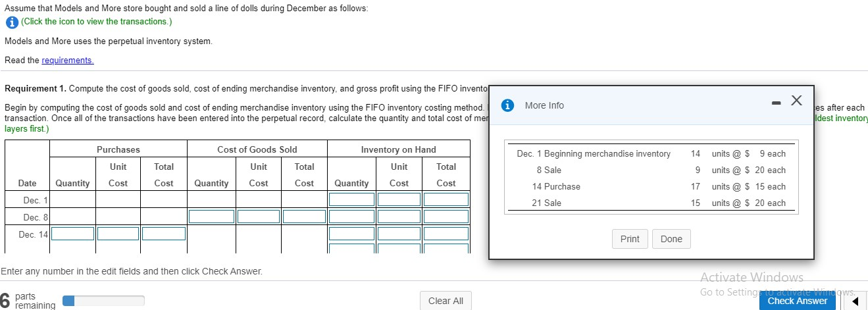This screenshot has height=310, width=868.
Task: Select Dec. 1 Inventory on Hand Total Cost field
Action: [x=446, y=199]
